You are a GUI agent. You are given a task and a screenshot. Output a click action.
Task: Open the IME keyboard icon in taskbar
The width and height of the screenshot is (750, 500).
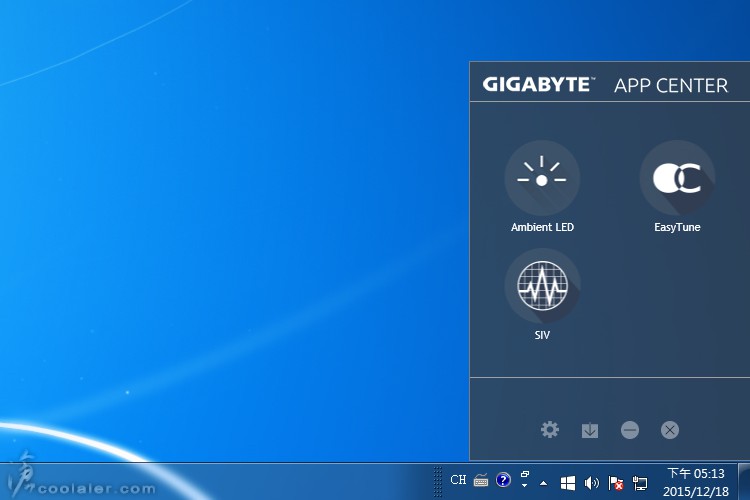(x=481, y=480)
